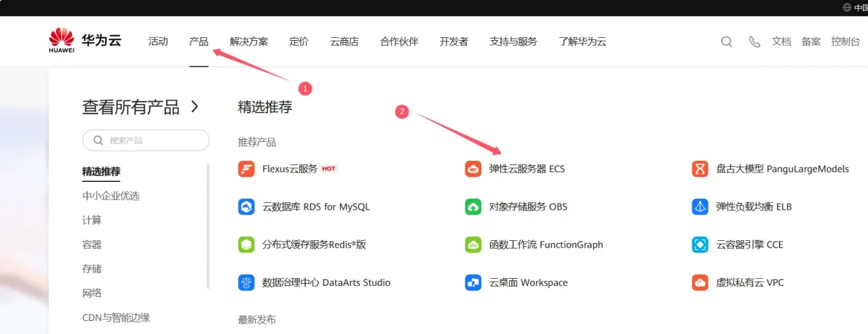Open the 开发者 menu
This screenshot has width=868, height=334.
(x=454, y=41)
